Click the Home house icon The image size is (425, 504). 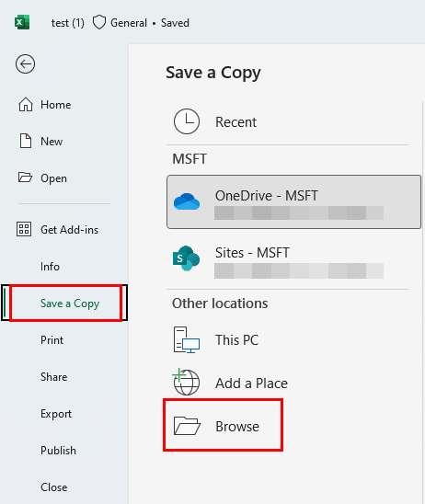(26, 105)
